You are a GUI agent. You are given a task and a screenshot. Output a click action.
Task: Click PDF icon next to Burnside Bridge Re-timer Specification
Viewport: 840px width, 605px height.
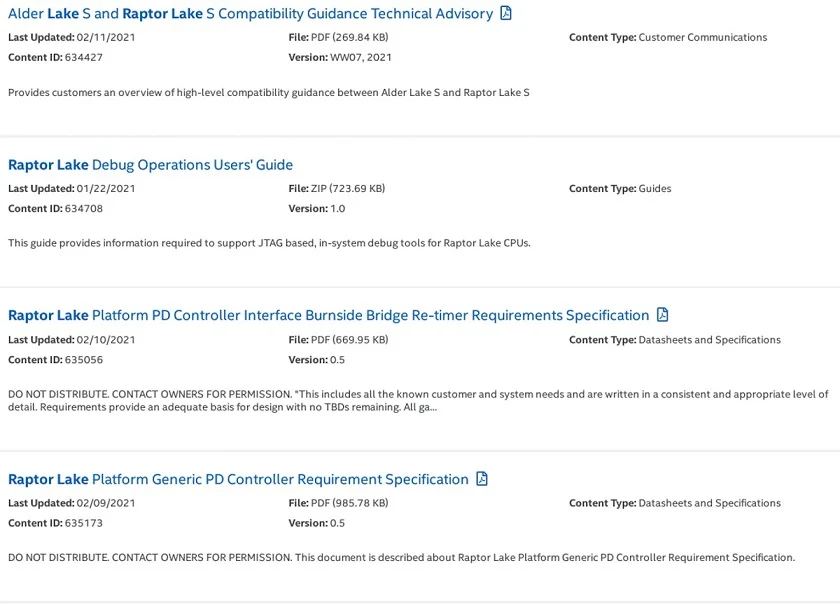click(662, 315)
